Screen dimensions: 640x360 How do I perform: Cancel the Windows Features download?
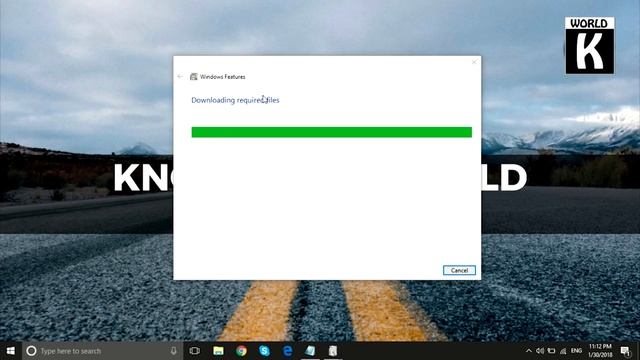pos(459,270)
